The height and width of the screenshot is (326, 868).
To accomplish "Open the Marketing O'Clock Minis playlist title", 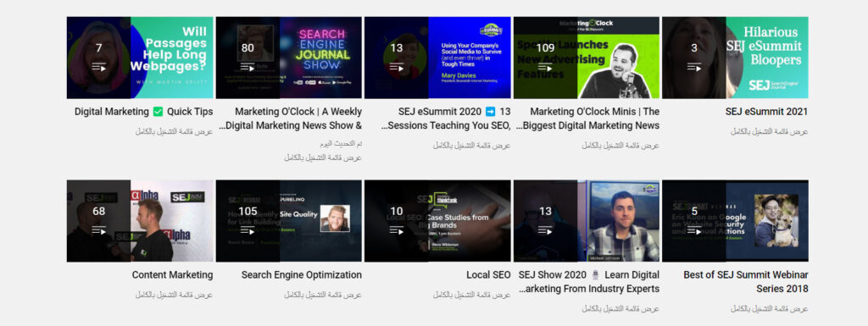I will pyautogui.click(x=588, y=119).
